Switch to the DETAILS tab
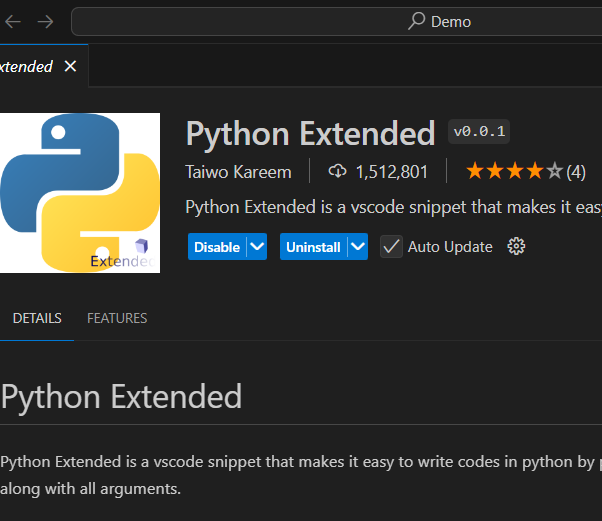The height and width of the screenshot is (521, 602). tap(37, 318)
